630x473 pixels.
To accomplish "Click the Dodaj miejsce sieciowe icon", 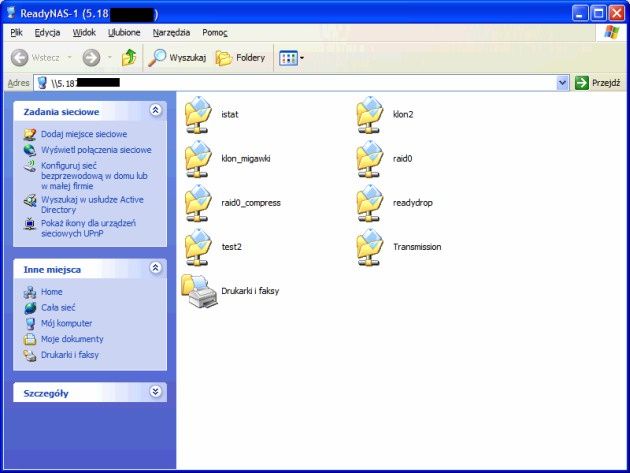I will pos(30,134).
